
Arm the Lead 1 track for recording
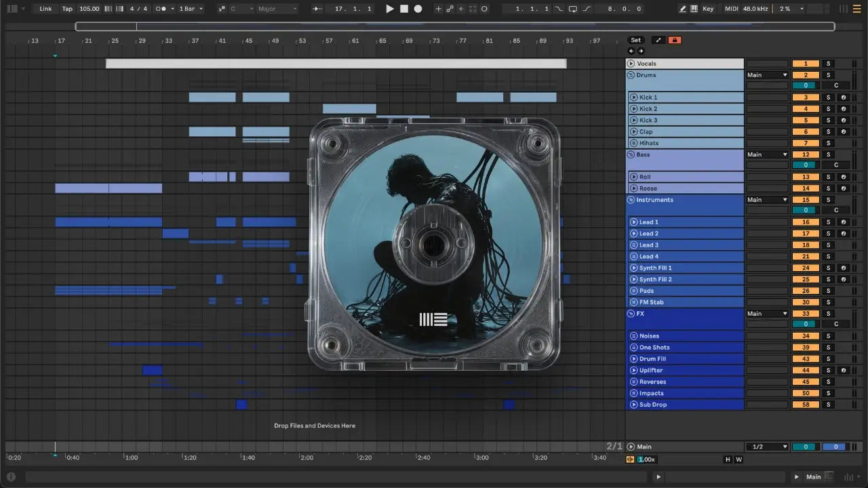[x=844, y=222]
